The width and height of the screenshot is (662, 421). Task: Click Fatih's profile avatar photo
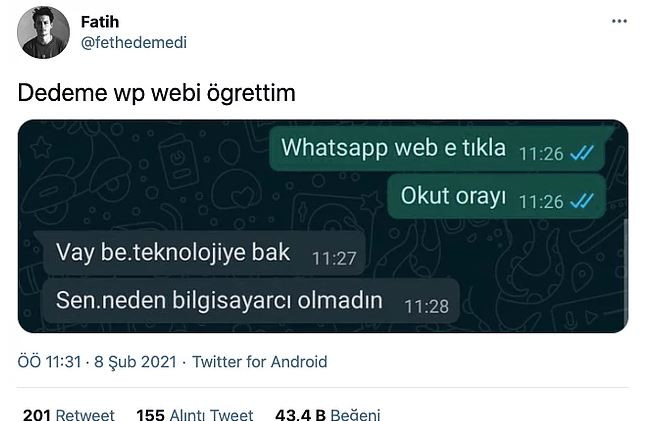click(43, 32)
